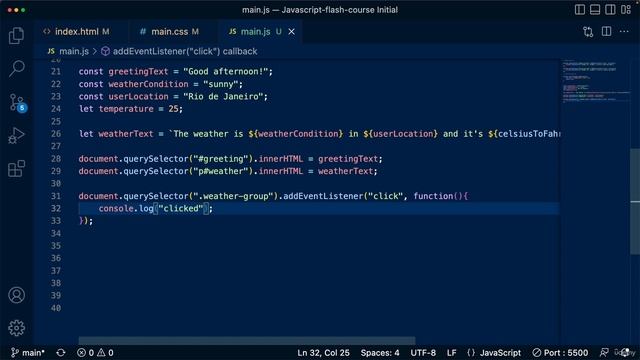Screen dimensions: 640x360
Task: Click weatherText variable on line 26
Action: pyautogui.click(x=126, y=134)
